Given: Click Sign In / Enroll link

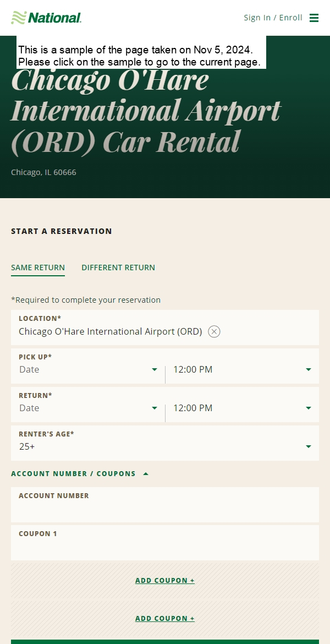Looking at the screenshot, I should pyautogui.click(x=273, y=18).
